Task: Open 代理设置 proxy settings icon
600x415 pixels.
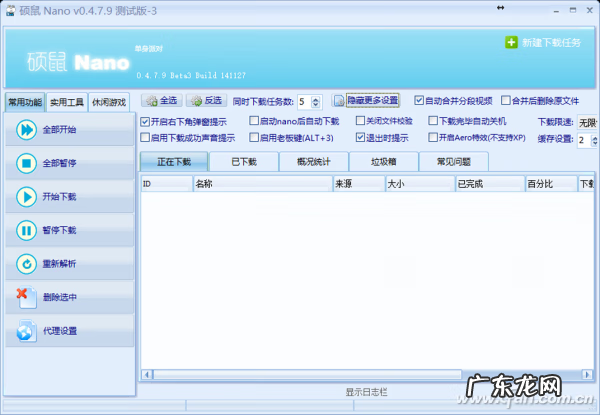Action: point(25,331)
